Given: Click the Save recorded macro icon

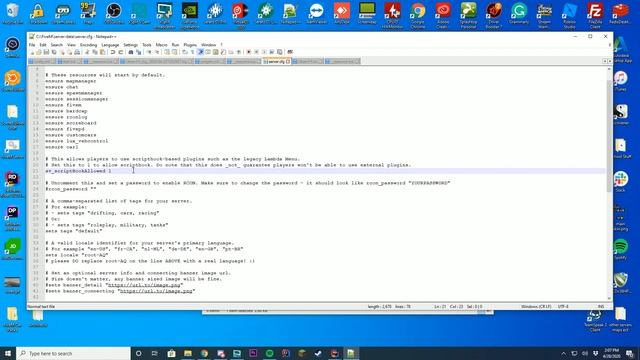Looking at the screenshot, I should (x=279, y=52).
